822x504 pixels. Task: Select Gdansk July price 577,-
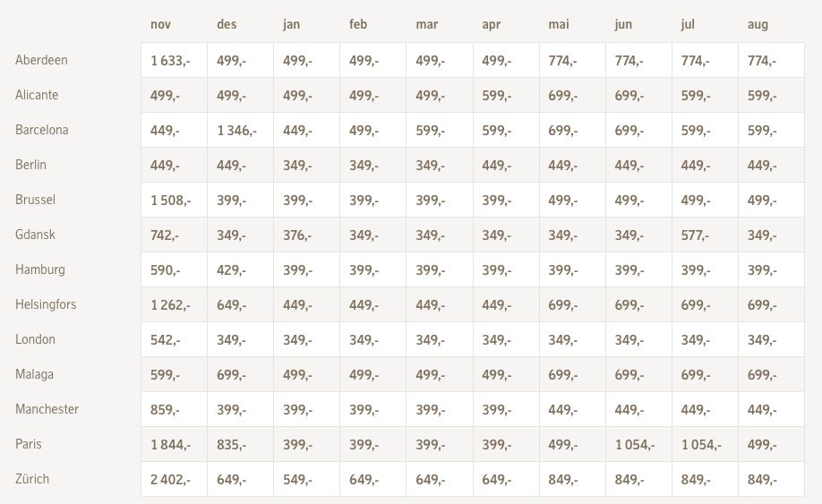695,235
